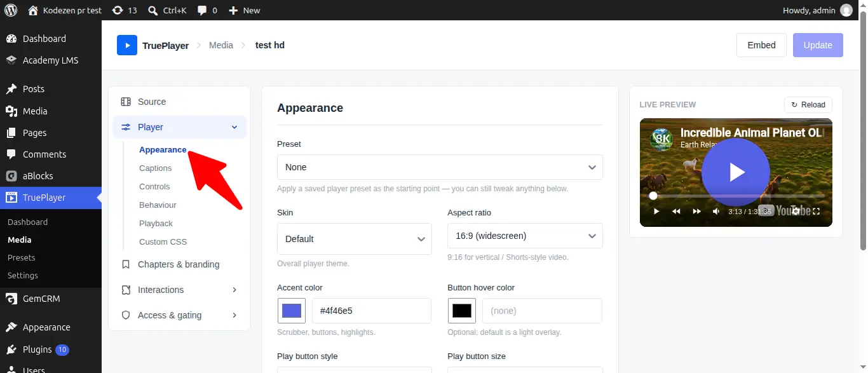
Task: Click the Embed button
Action: pos(761,45)
